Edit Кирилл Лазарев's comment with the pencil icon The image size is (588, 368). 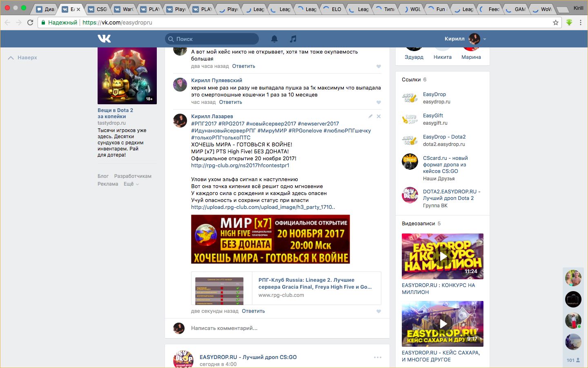click(370, 116)
